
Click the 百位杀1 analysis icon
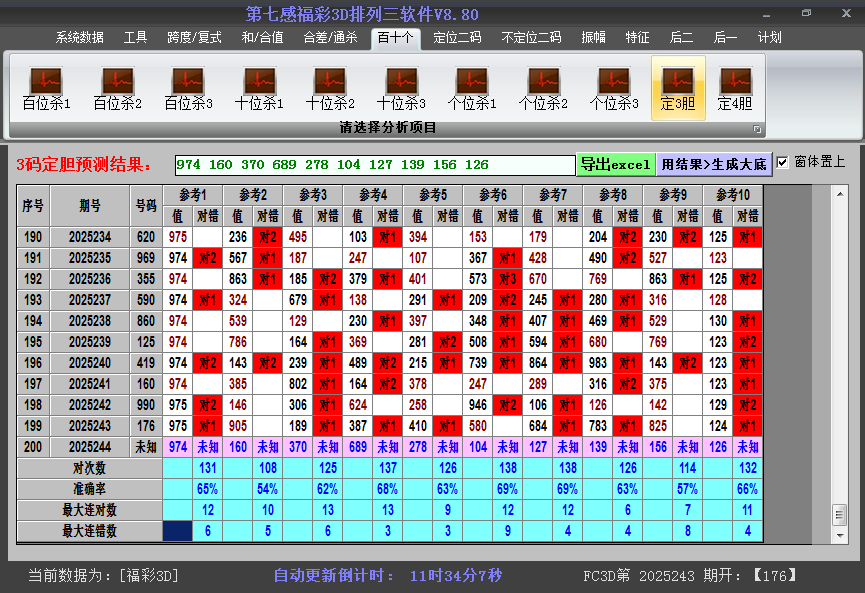46,88
